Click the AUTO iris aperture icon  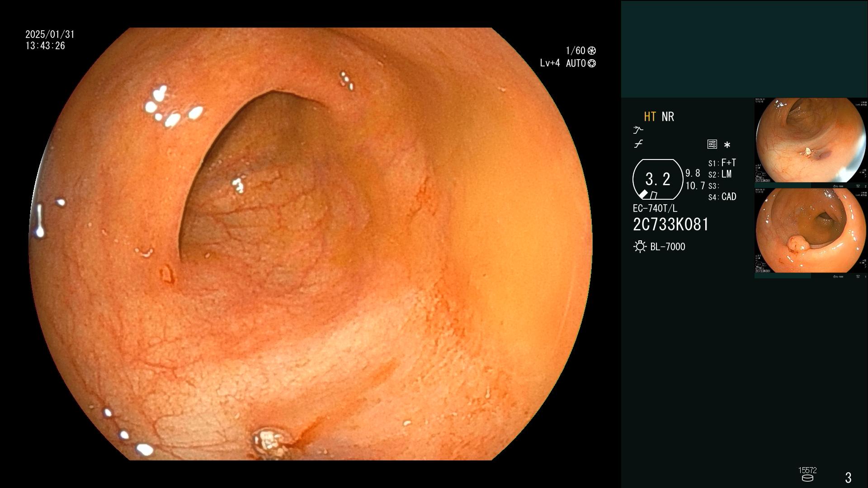click(591, 63)
